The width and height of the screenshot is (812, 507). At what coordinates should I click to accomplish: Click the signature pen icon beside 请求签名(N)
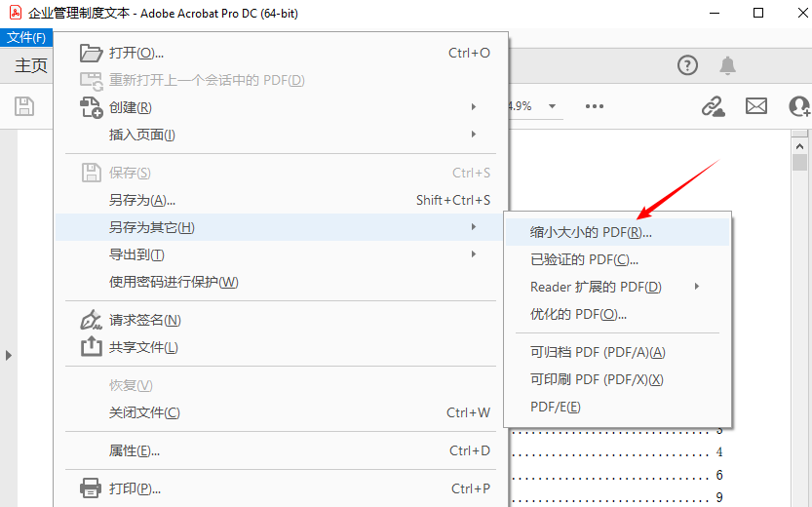point(92,320)
